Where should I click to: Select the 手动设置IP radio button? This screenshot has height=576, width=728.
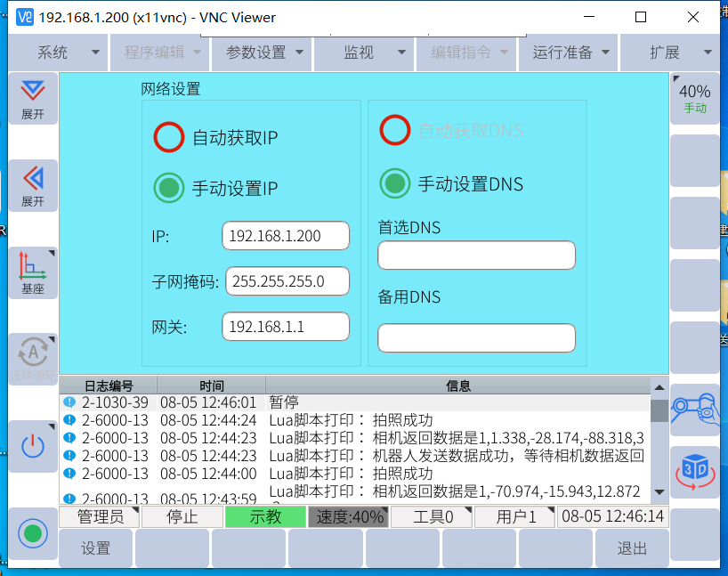click(168, 188)
